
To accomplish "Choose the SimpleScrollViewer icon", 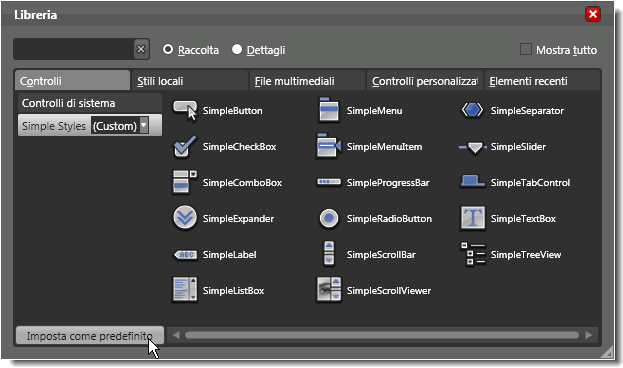I will [329, 290].
